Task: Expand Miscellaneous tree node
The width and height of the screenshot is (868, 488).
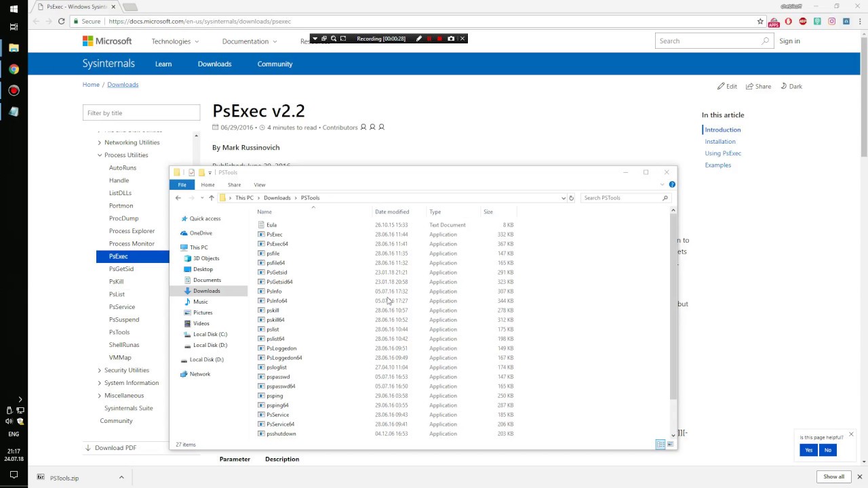Action: (x=100, y=396)
